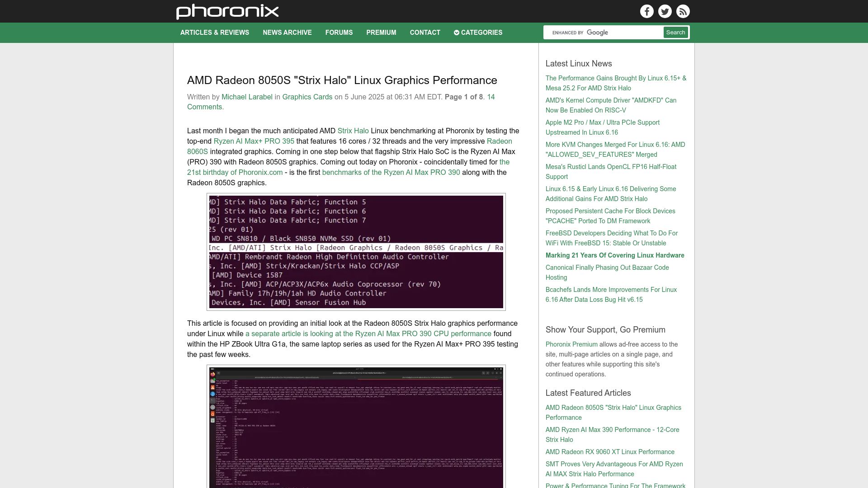The height and width of the screenshot is (488, 868).
Task: Open PCACHE DM Framework news link
Action: click(610, 216)
